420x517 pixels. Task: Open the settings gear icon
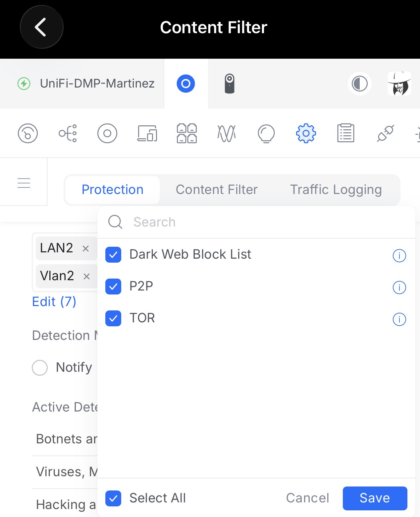coord(306,133)
